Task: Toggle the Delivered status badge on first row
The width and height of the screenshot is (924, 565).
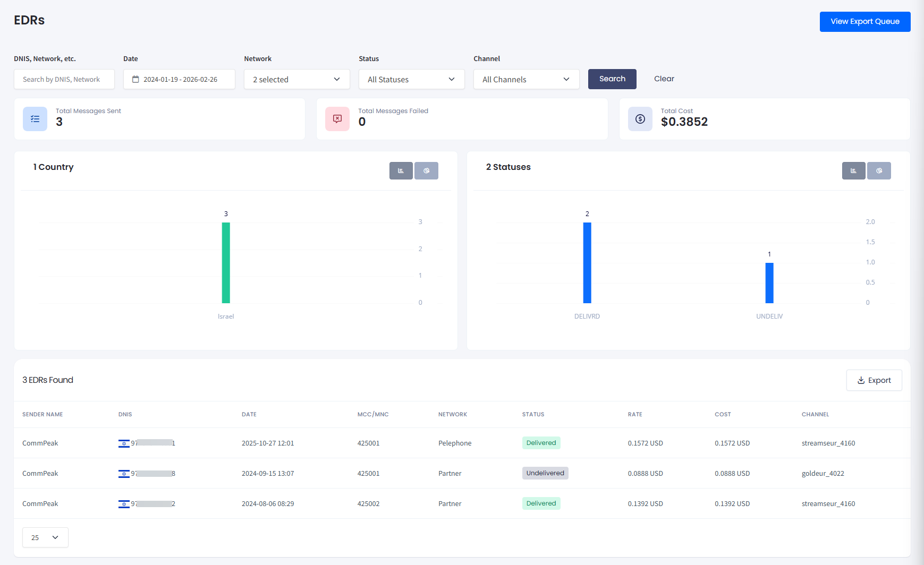Action: (541, 442)
